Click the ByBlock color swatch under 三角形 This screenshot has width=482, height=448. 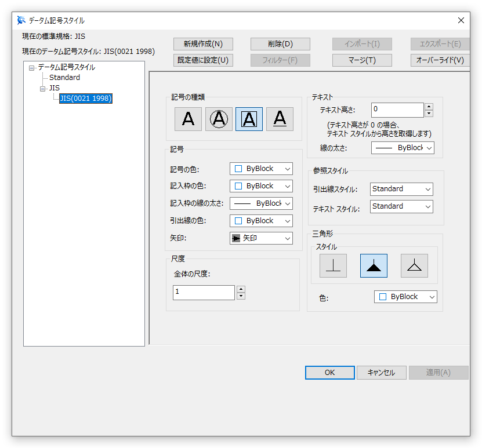coord(405,296)
